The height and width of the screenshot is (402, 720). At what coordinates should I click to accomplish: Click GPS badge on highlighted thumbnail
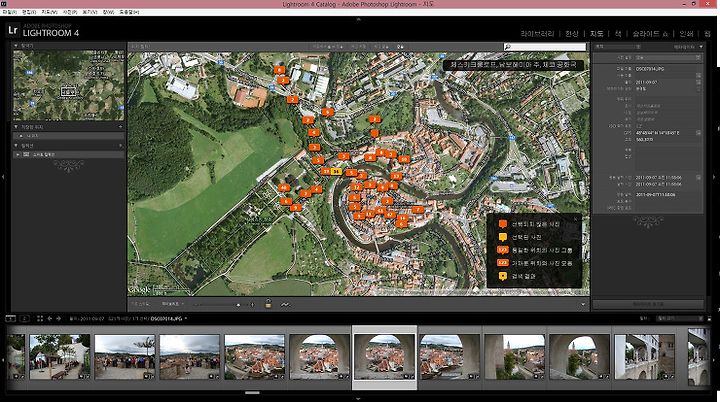405,376
